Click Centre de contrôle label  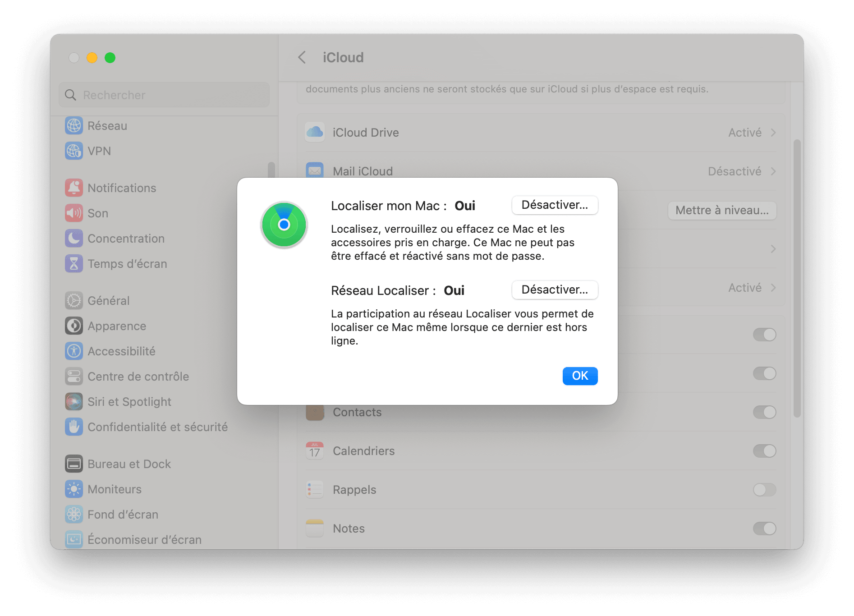138,377
